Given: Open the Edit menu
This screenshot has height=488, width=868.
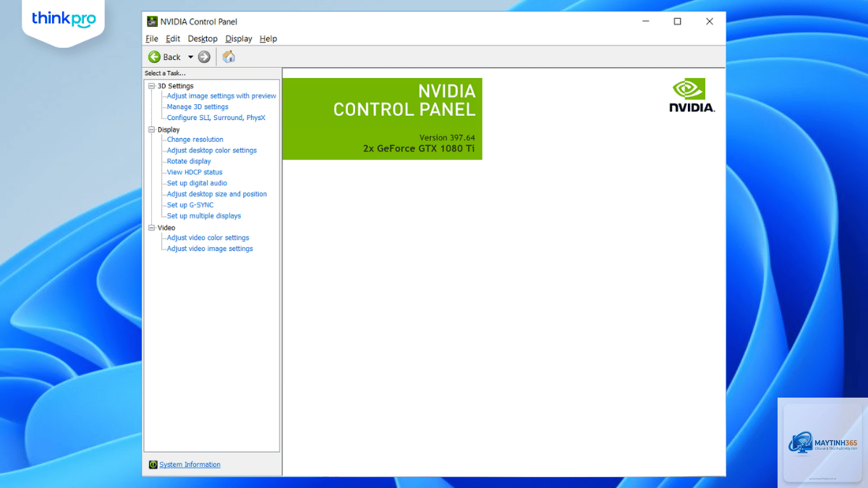Looking at the screenshot, I should (x=173, y=39).
